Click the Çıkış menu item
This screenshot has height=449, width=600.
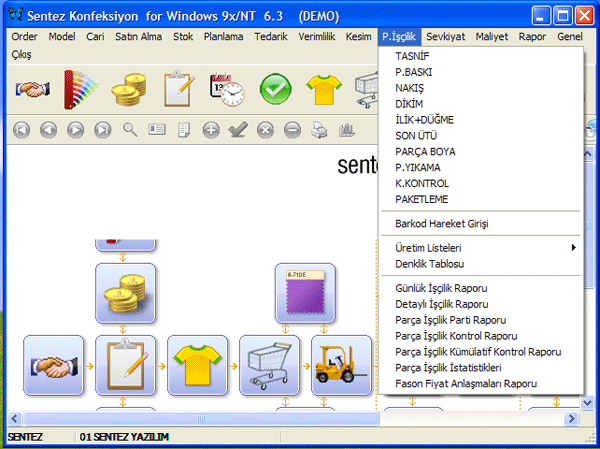pos(21,54)
